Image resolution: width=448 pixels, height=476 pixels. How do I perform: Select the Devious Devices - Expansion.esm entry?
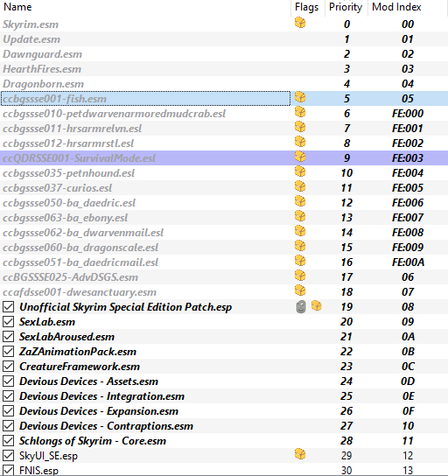coord(224,411)
